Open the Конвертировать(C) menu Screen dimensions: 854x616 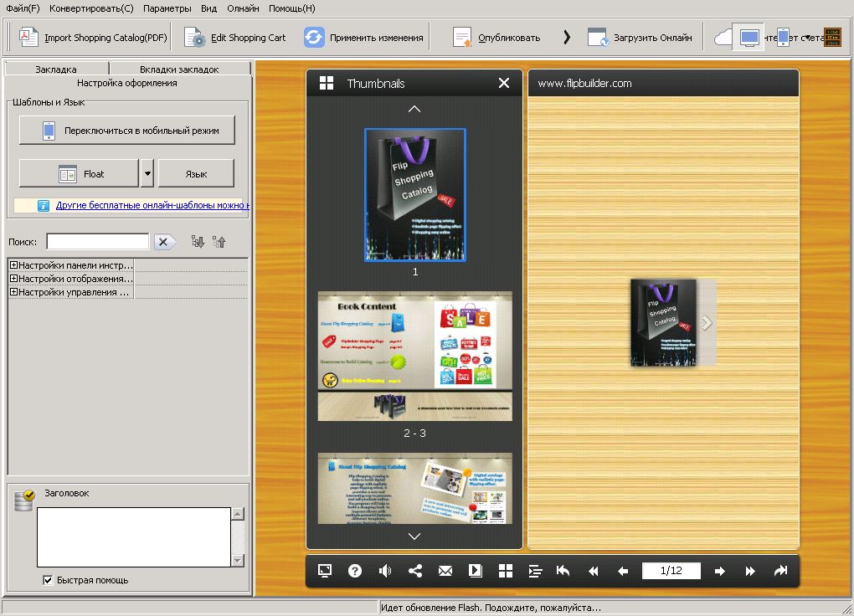pos(91,8)
